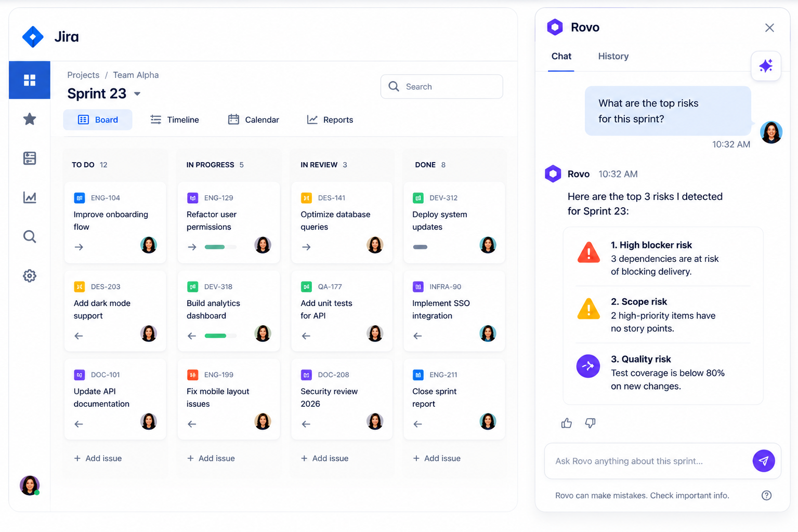Give thumbs up to Rovo's response
Screen dimensions: 798x532
(x=567, y=423)
